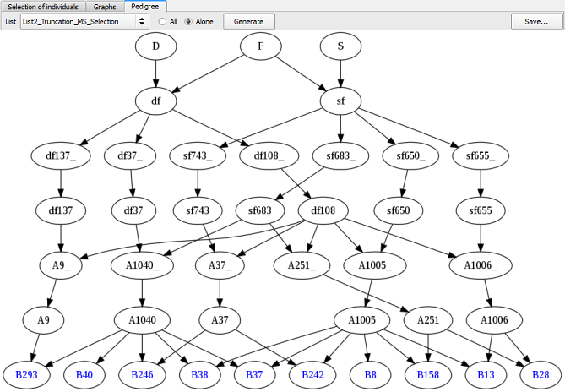Click the blue B242 node
The image size is (565, 392).
point(312,373)
